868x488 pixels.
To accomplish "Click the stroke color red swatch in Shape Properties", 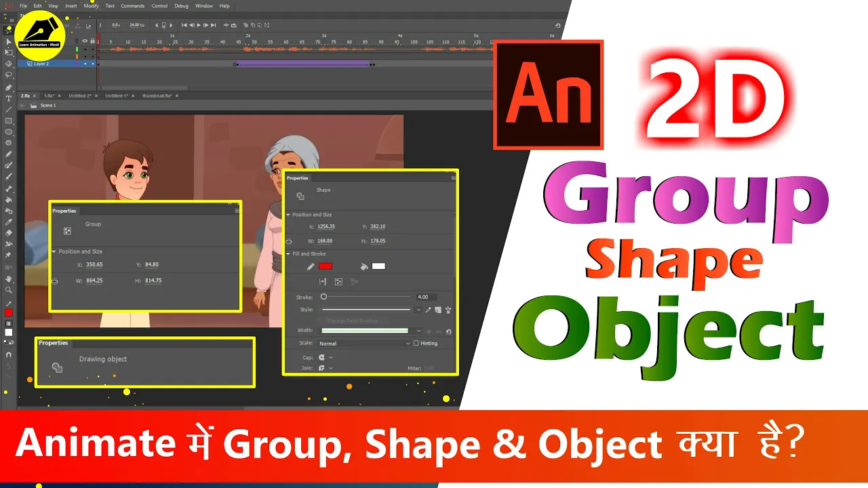I will pyautogui.click(x=325, y=266).
